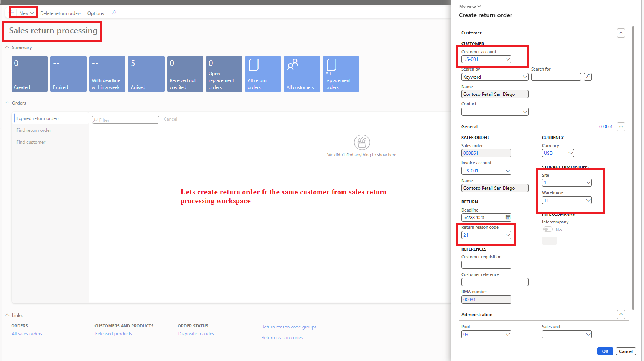The width and height of the screenshot is (644, 361).
Task: Click the Search for magnifier icon
Action: [588, 77]
